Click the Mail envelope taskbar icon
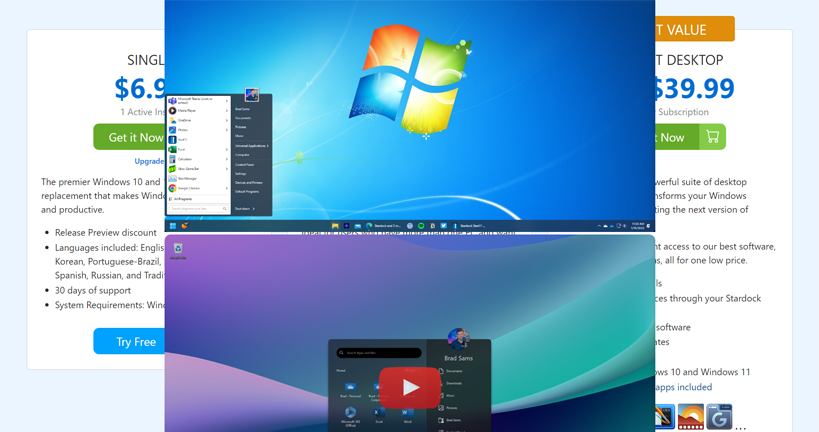 pos(358,226)
